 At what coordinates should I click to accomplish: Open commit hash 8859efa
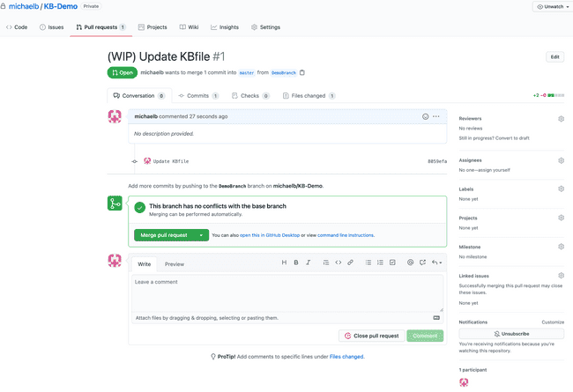coord(437,161)
